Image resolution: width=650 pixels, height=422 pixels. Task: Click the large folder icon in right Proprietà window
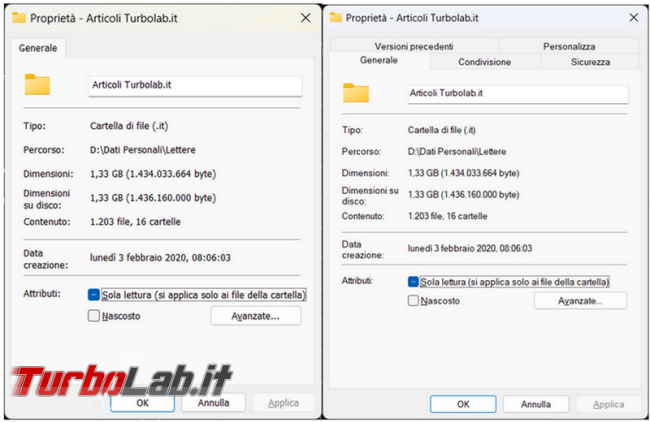click(356, 92)
